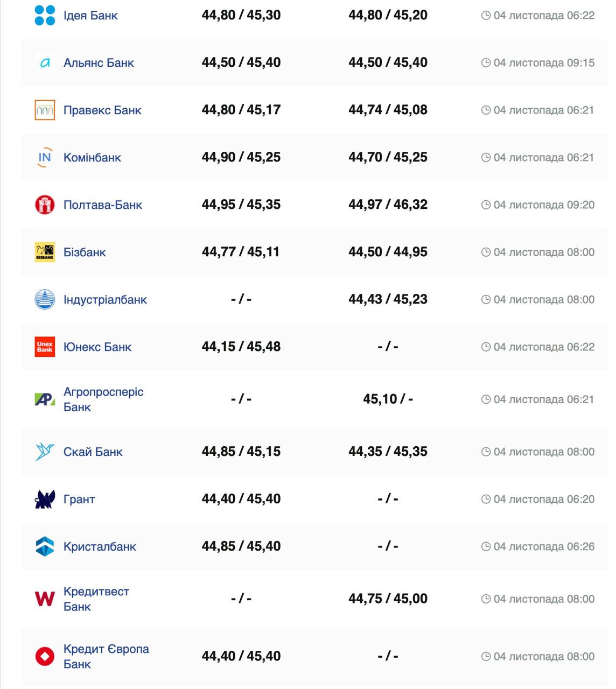Click the yellow Бізбанк logo

point(45,252)
